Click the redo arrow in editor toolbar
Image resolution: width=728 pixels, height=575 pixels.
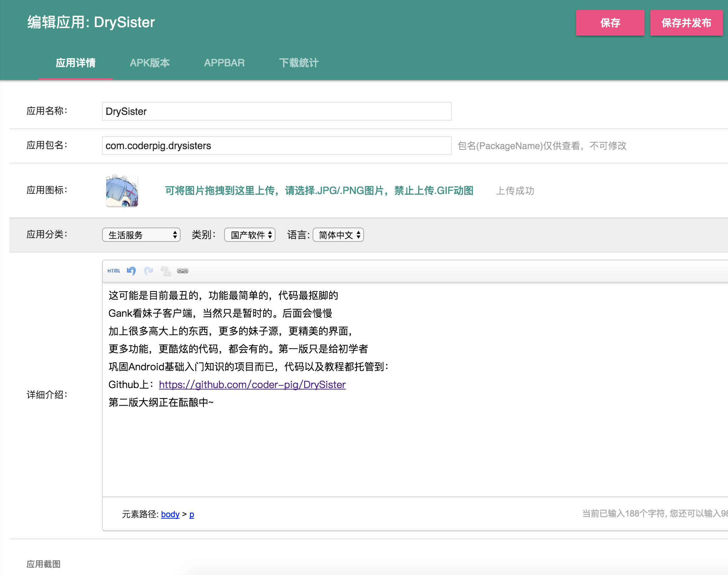(x=148, y=271)
